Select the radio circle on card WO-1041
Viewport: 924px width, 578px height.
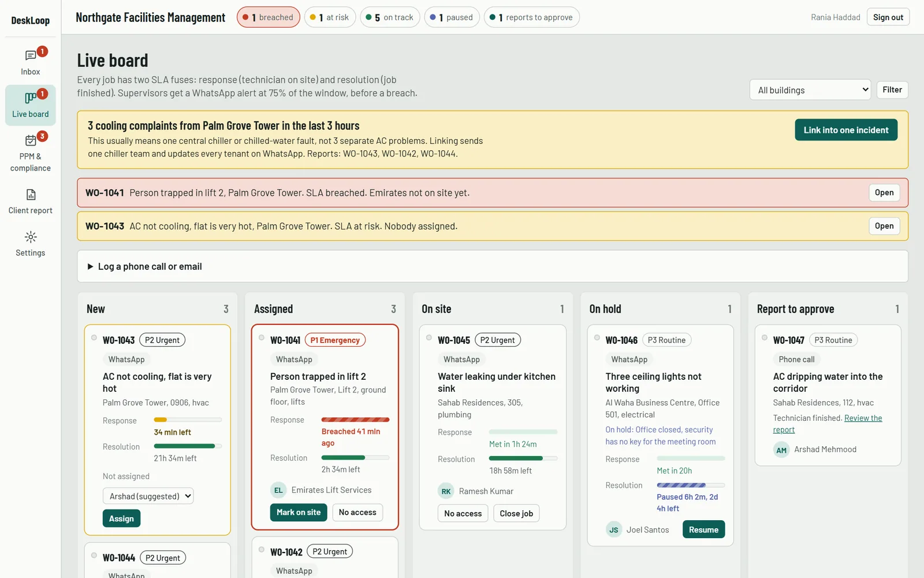(262, 338)
